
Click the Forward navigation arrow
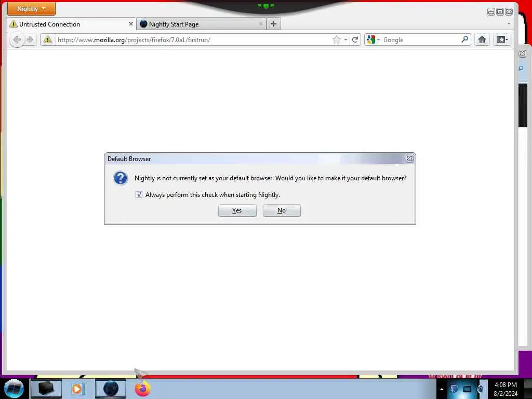pyautogui.click(x=30, y=39)
